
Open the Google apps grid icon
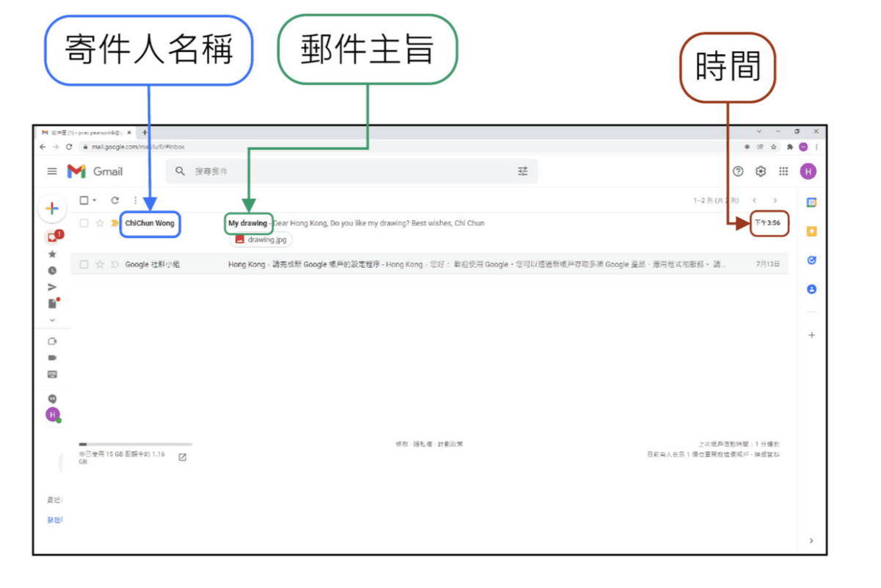coord(784,171)
